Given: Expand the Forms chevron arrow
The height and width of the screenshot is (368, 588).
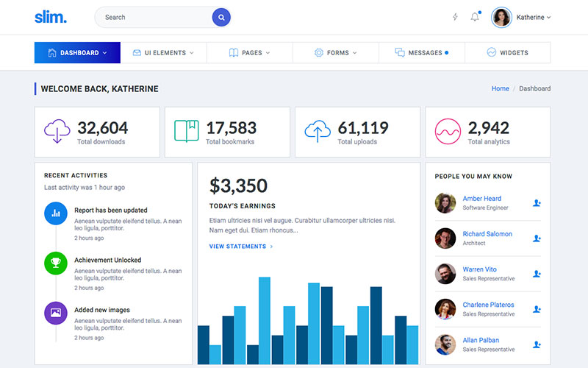Looking at the screenshot, I should click(355, 53).
